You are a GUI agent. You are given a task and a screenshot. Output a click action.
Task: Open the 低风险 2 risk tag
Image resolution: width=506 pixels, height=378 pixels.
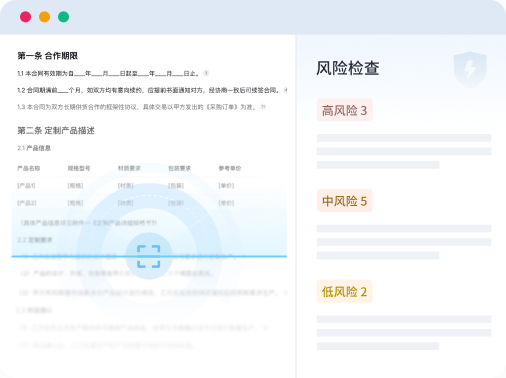pyautogui.click(x=344, y=292)
